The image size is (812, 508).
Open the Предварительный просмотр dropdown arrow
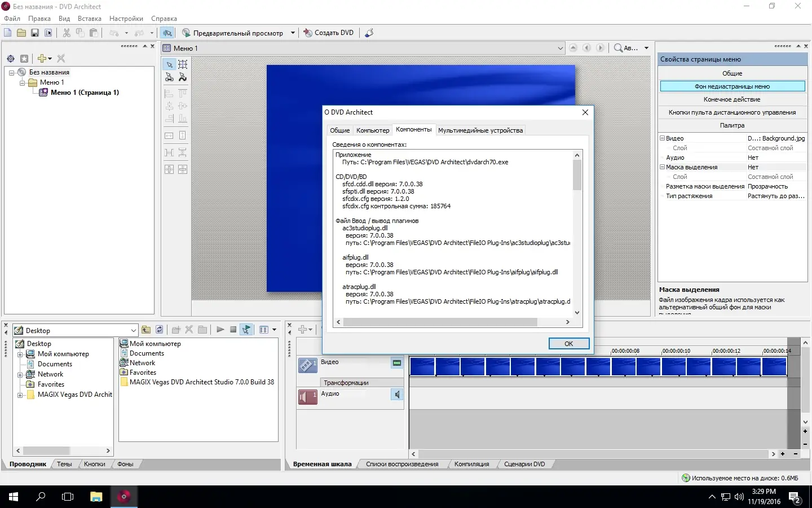coord(293,33)
